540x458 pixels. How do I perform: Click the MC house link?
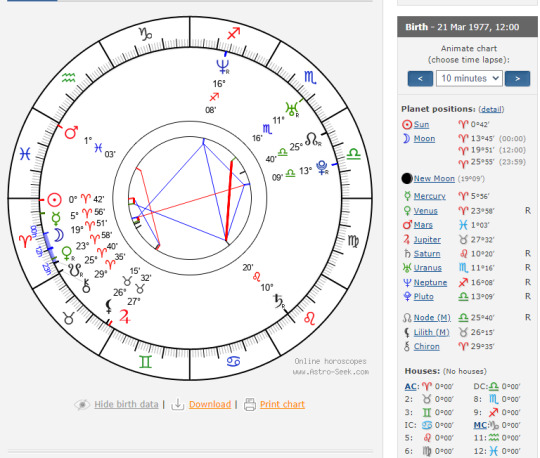[480, 425]
